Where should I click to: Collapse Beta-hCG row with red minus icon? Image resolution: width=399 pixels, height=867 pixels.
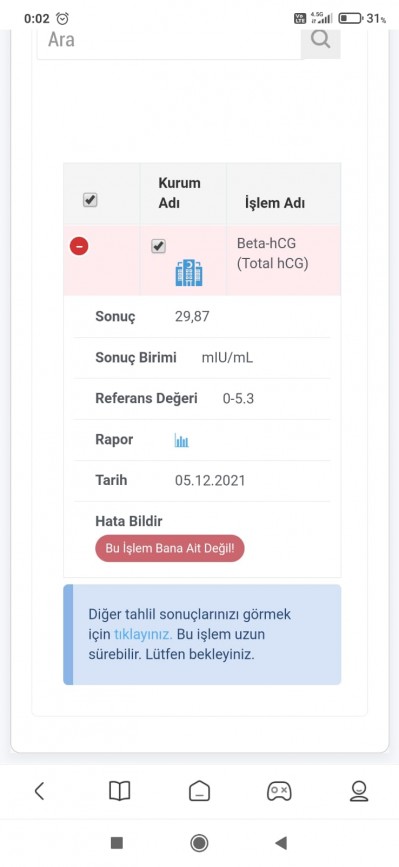click(79, 246)
